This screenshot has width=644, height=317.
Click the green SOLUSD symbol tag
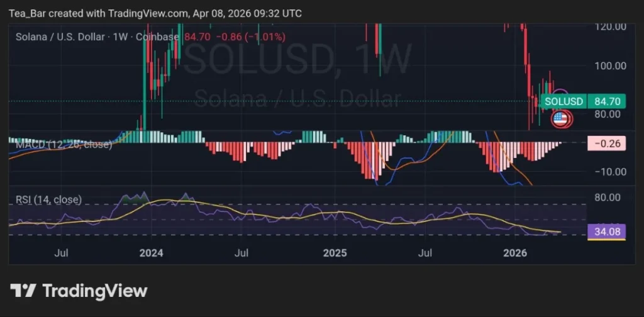(564, 101)
